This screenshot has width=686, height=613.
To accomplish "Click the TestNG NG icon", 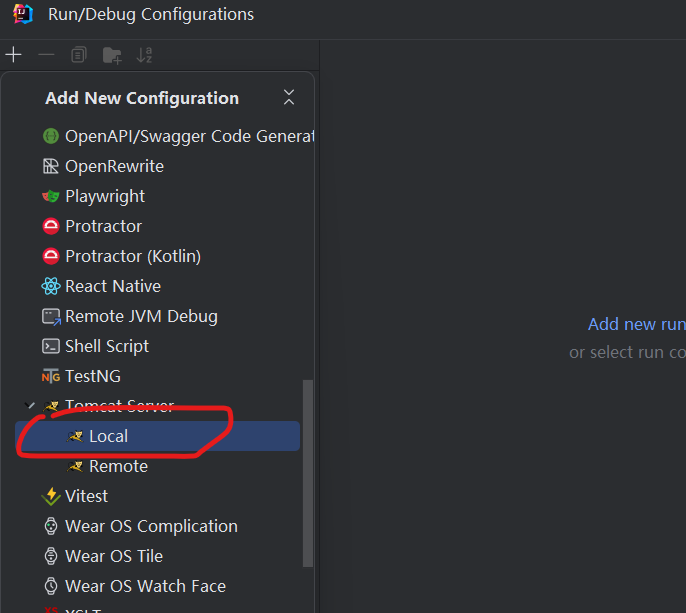I will point(51,376).
